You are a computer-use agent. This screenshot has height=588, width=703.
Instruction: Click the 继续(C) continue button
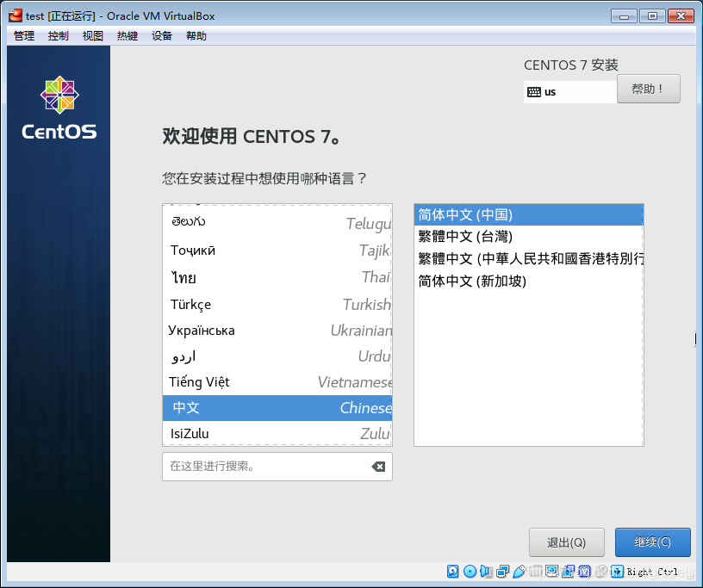653,542
